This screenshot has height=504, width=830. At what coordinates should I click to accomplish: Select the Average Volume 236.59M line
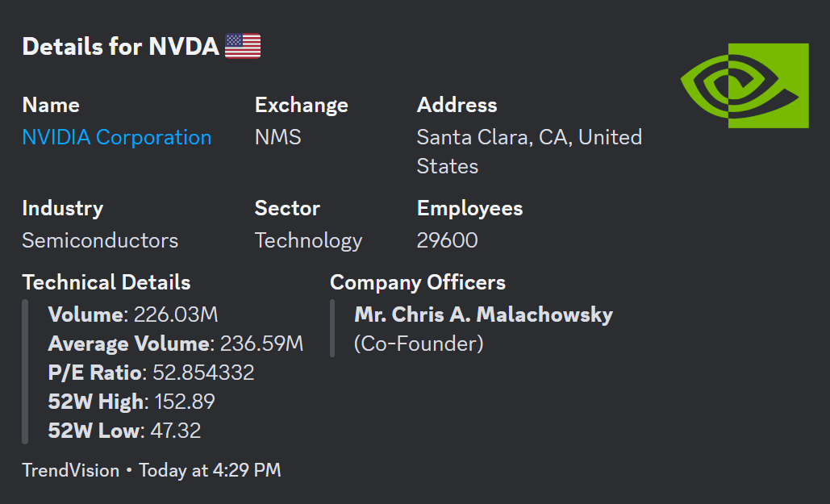(176, 344)
